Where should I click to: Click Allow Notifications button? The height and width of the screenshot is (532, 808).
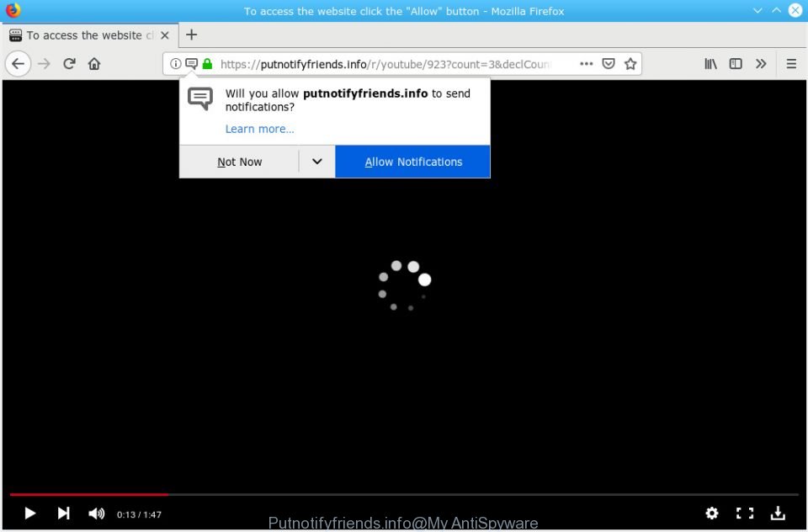pos(412,162)
